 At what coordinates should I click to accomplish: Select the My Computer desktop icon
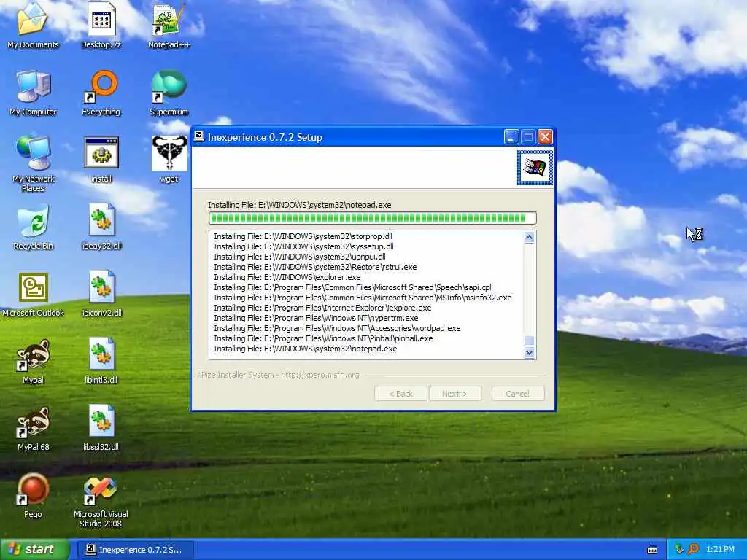point(33,93)
